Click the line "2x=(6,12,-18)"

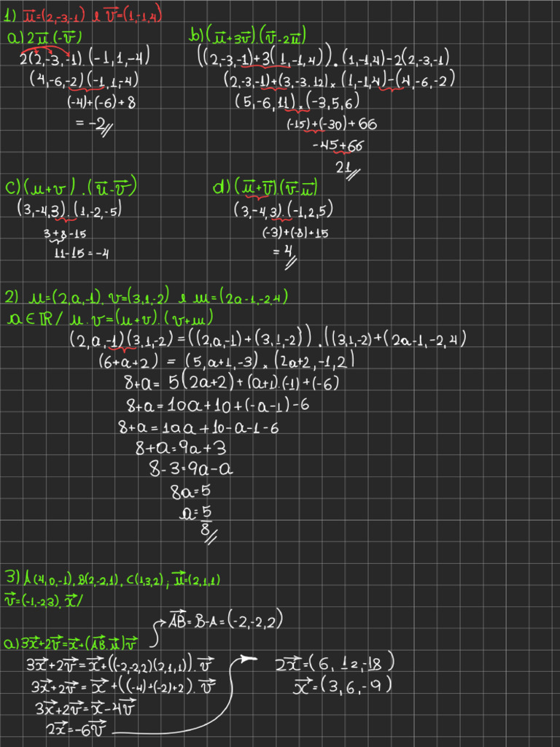[x=335, y=662]
